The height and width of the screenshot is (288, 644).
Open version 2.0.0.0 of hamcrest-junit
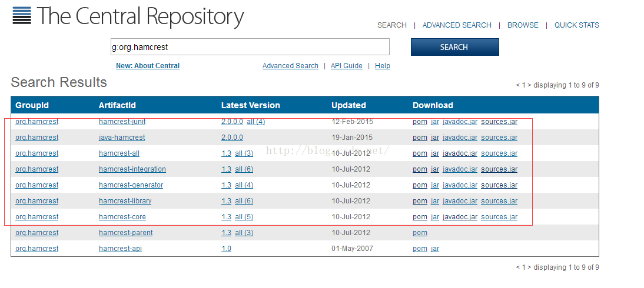tap(232, 122)
